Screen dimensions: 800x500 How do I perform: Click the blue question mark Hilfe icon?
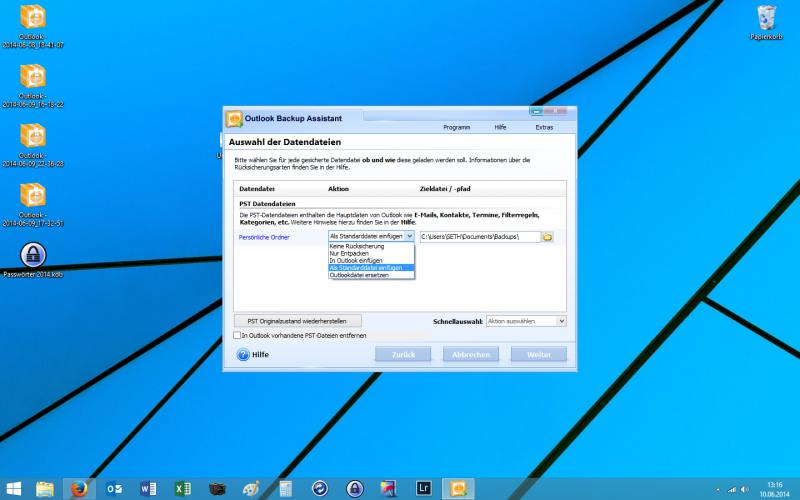(x=243, y=355)
